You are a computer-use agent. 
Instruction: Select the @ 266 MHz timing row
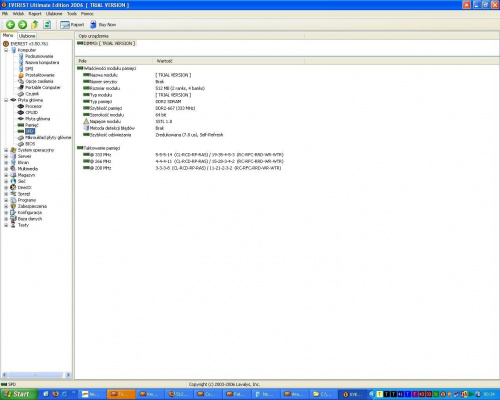183,161
